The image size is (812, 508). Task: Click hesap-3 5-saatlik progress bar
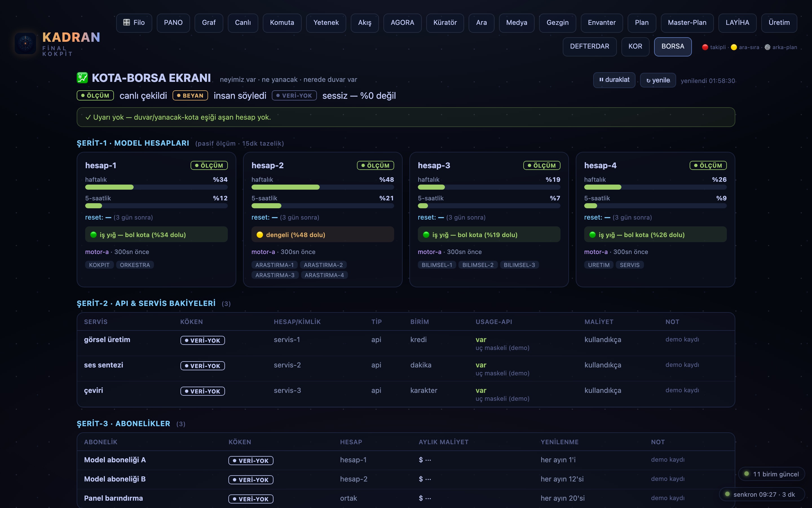(489, 206)
